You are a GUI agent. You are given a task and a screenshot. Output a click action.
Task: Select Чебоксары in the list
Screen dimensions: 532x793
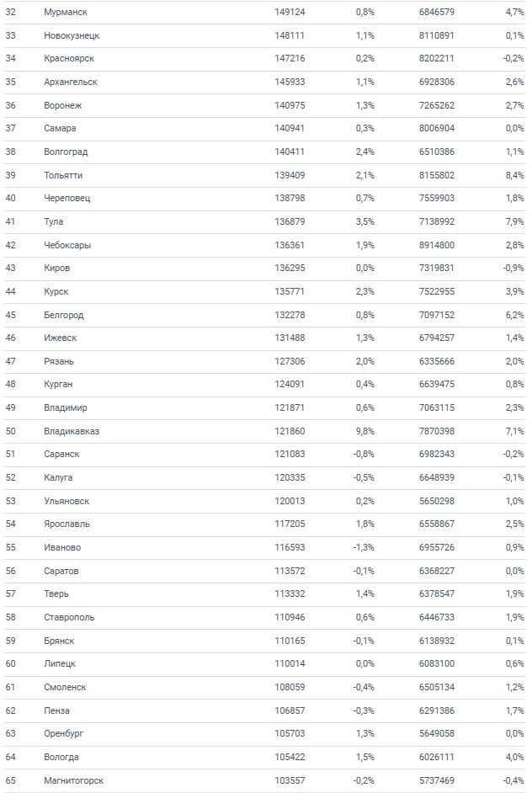click(x=67, y=245)
